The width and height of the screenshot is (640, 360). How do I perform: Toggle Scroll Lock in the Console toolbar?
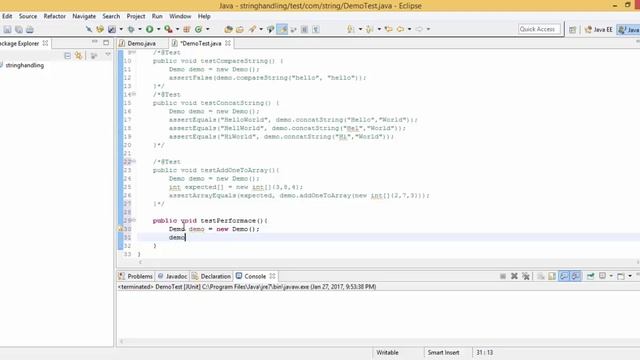pyautogui.click(x=552, y=276)
